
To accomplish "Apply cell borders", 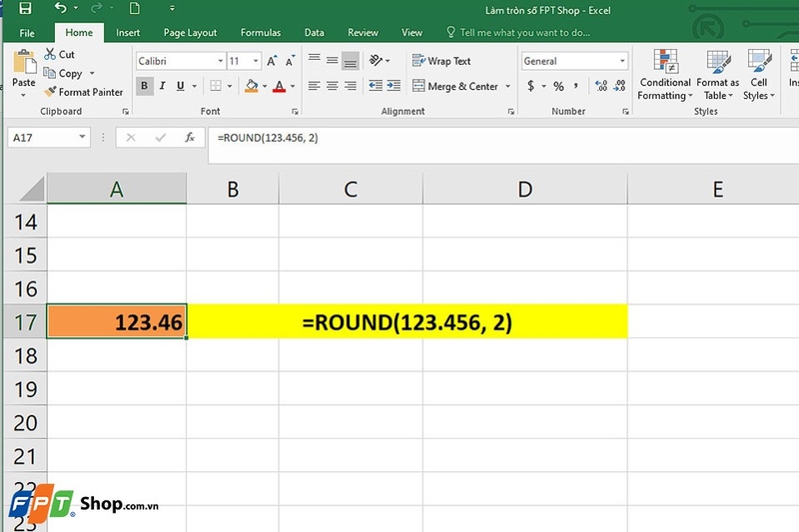I will click(x=216, y=86).
